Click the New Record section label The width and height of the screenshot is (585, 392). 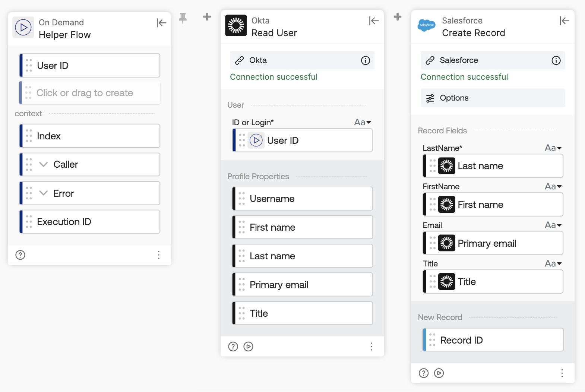click(440, 317)
